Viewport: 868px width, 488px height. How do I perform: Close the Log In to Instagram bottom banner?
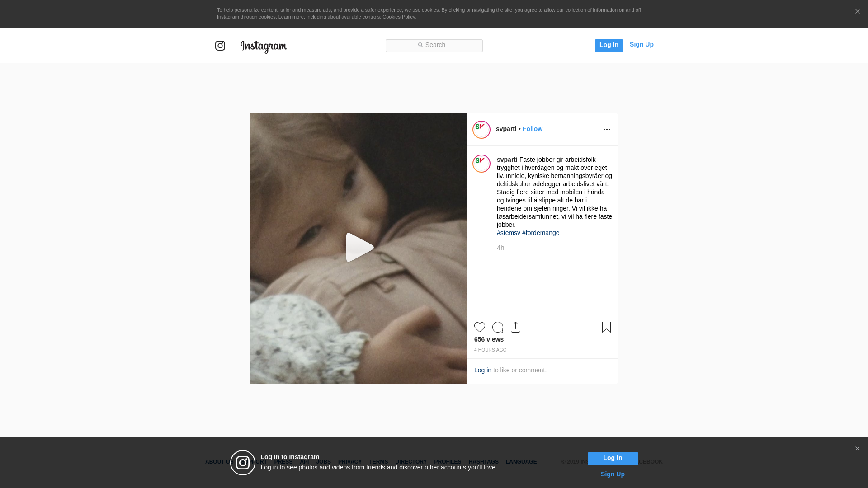click(857, 449)
